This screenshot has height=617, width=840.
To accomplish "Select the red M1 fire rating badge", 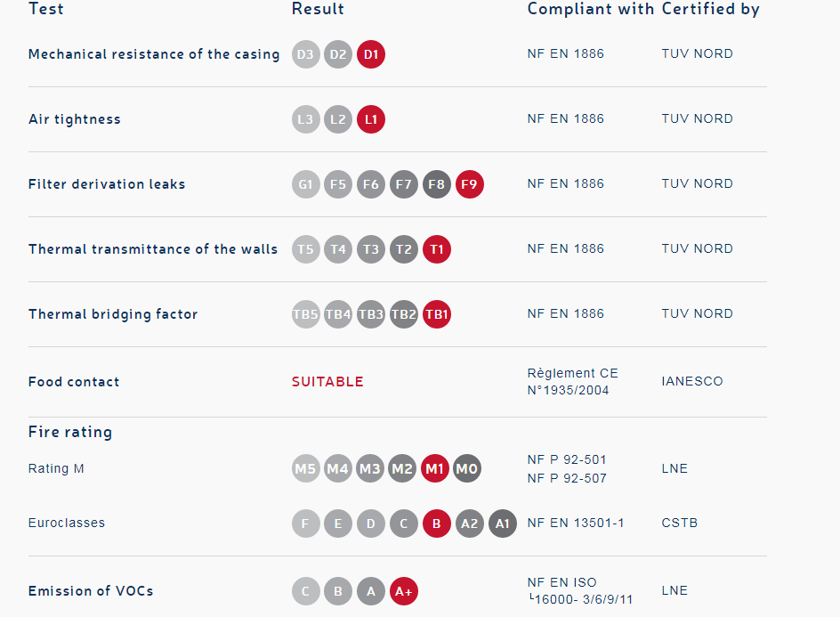I will coord(435,468).
